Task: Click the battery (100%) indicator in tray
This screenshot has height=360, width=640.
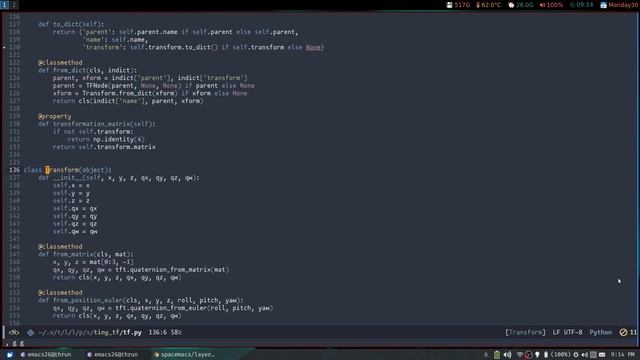Action: click(x=557, y=355)
